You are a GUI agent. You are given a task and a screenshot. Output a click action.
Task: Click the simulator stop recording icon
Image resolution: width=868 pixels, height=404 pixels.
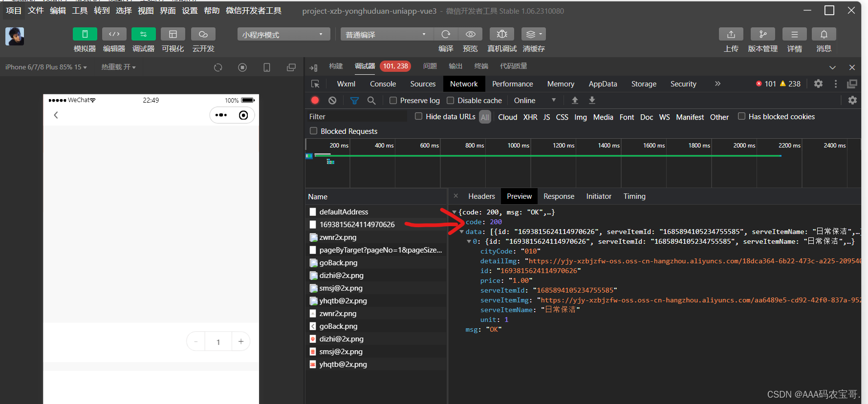coord(242,67)
